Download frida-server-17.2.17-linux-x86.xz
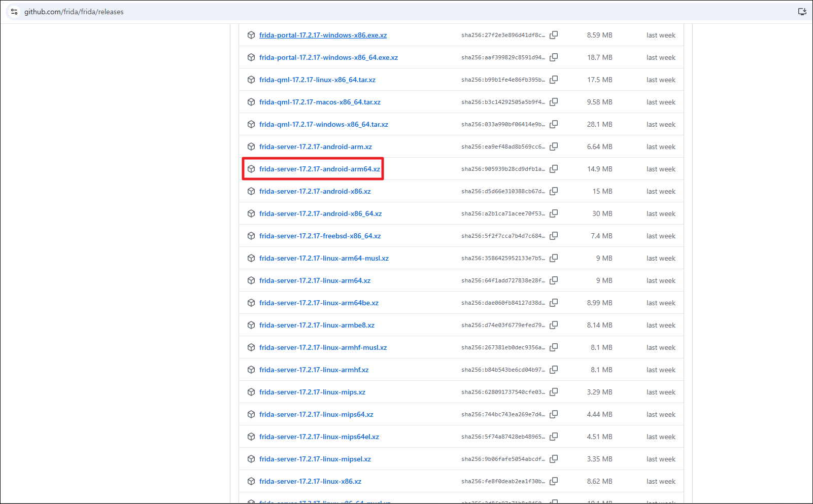The image size is (813, 504). tap(310, 481)
